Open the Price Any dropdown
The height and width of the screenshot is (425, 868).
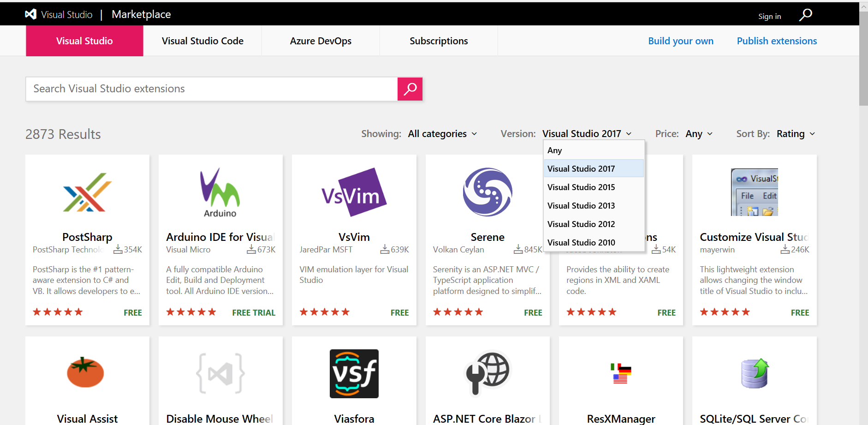[699, 134]
